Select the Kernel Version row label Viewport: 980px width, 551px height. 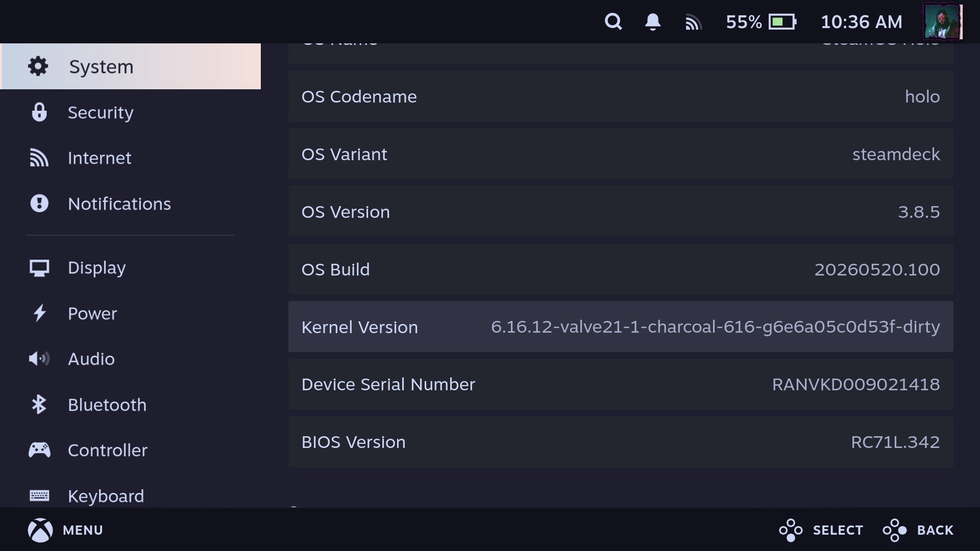pos(359,327)
